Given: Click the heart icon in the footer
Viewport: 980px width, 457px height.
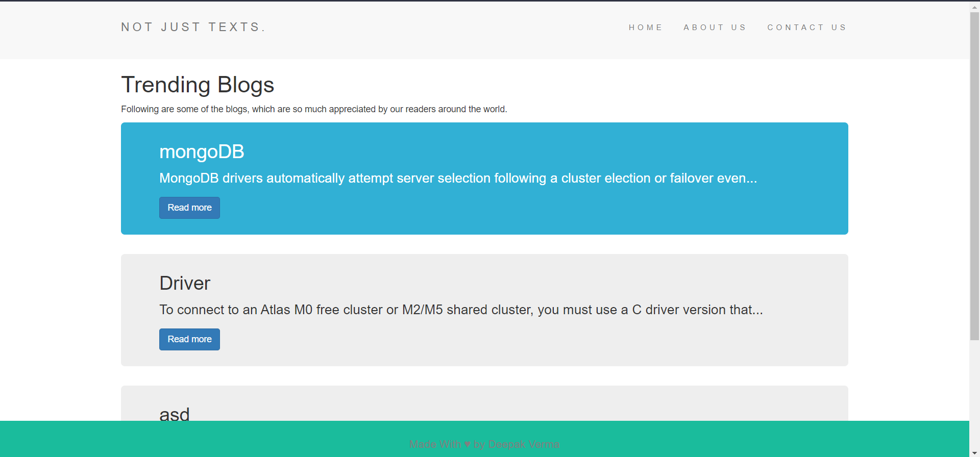Looking at the screenshot, I should point(467,444).
